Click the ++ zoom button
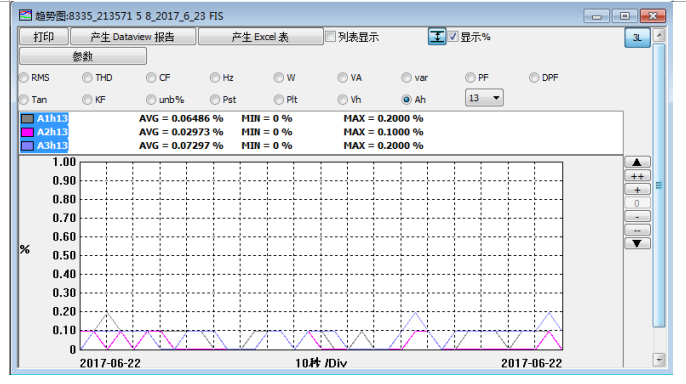Image resolution: width=686 pixels, height=384 pixels. coord(637,176)
